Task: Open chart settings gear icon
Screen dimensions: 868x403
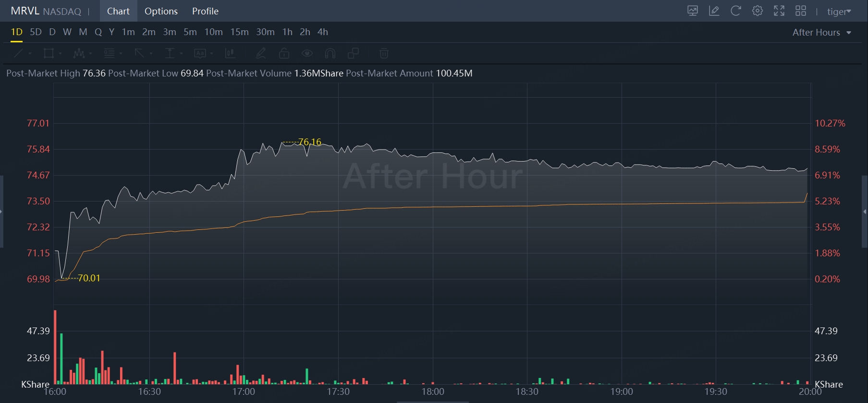Action: point(758,11)
